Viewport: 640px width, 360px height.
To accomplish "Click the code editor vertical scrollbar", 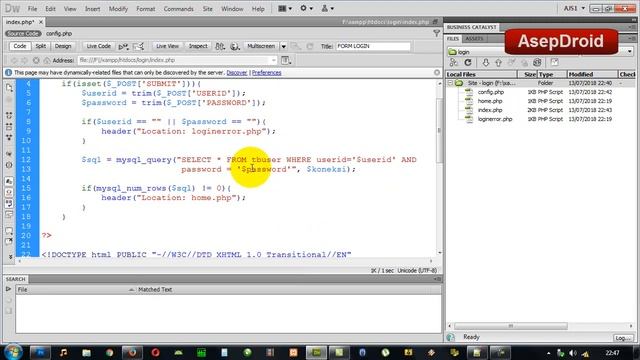I will [x=439, y=131].
